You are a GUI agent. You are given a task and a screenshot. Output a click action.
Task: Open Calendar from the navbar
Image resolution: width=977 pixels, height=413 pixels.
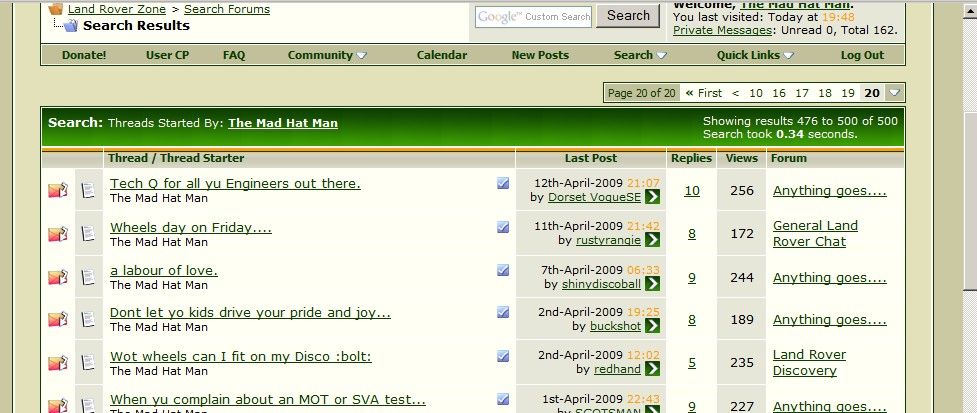click(x=442, y=55)
